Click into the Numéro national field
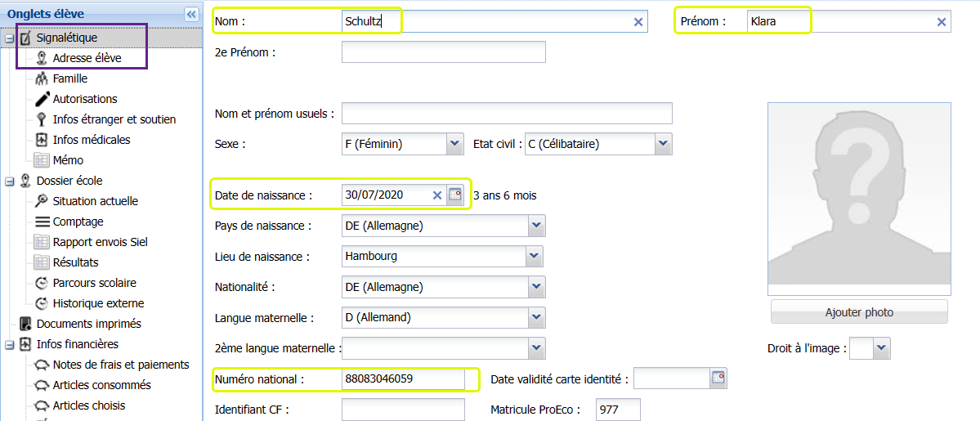 [402, 378]
